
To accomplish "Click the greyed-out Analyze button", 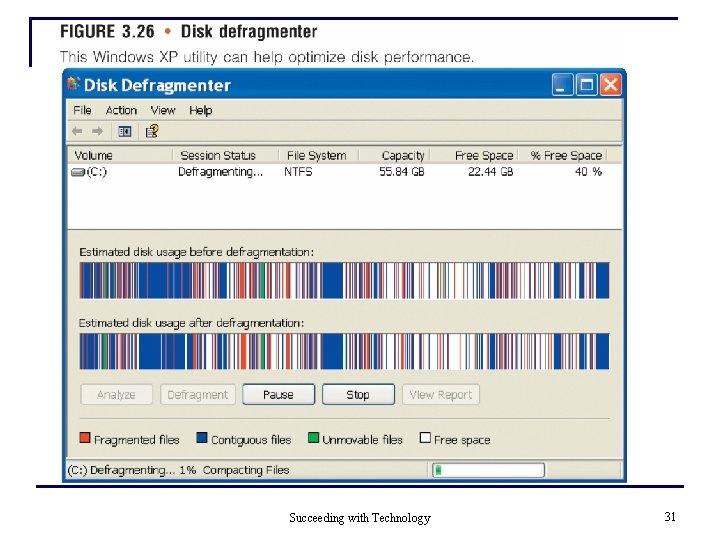I will tap(116, 394).
